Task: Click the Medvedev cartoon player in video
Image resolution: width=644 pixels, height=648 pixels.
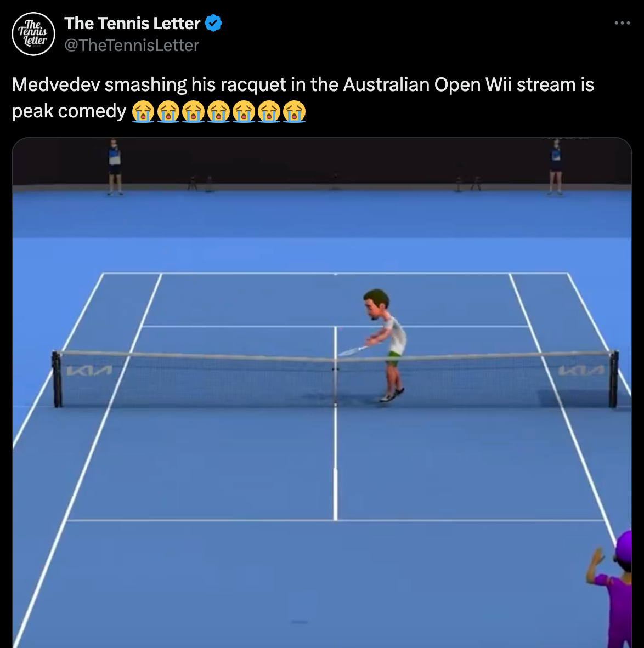Action: click(x=384, y=345)
